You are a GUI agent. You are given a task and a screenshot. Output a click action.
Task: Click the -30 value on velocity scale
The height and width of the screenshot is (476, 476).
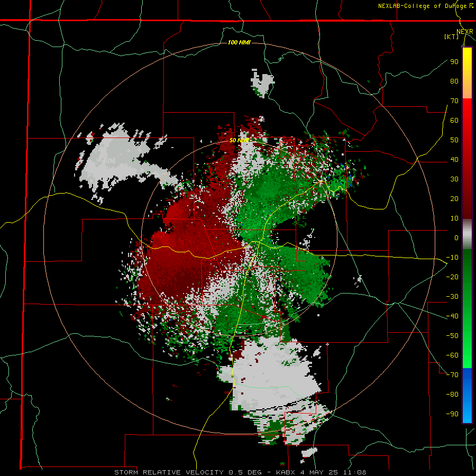click(452, 297)
